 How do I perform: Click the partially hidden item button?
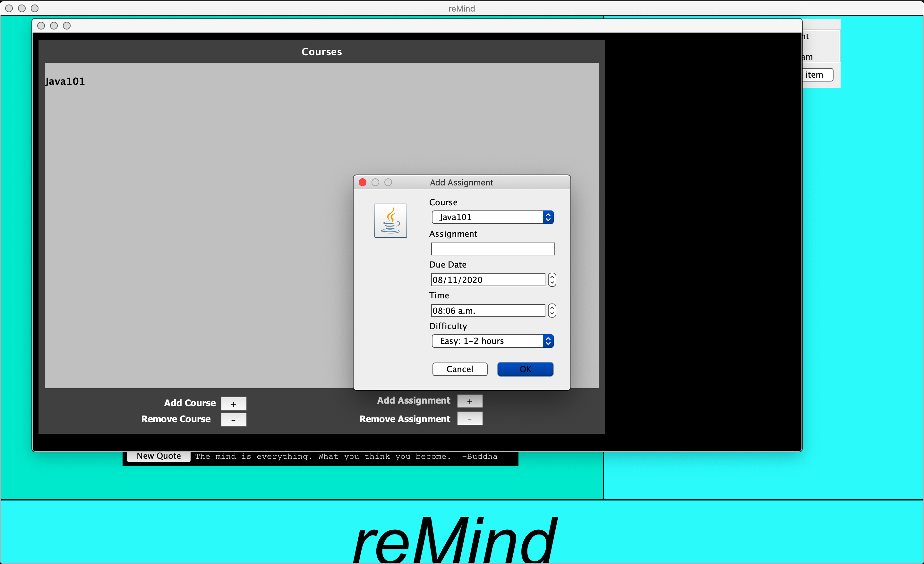[x=817, y=75]
